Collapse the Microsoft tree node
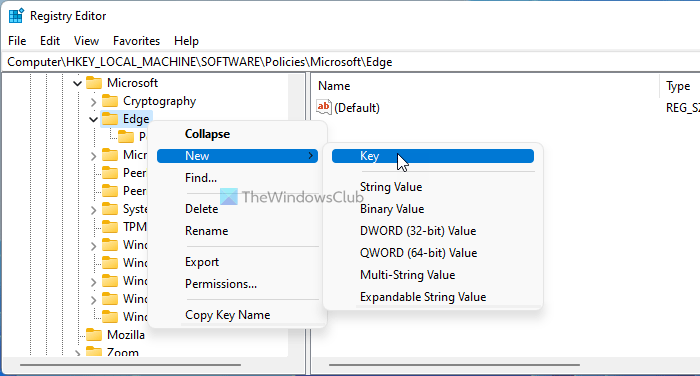 point(77,83)
